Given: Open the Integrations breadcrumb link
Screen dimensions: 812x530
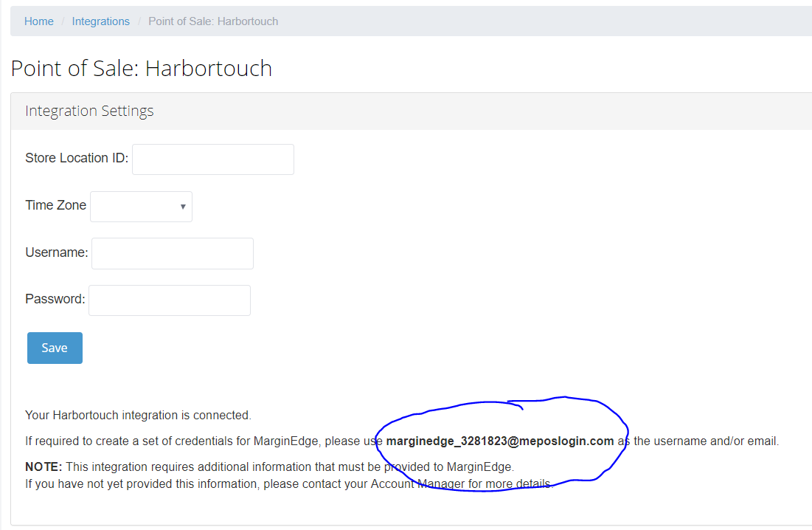Looking at the screenshot, I should click(100, 21).
